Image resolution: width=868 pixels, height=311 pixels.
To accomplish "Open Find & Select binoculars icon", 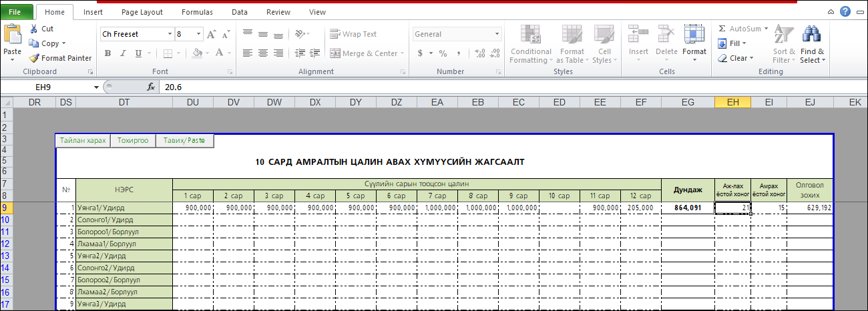I will tap(811, 35).
